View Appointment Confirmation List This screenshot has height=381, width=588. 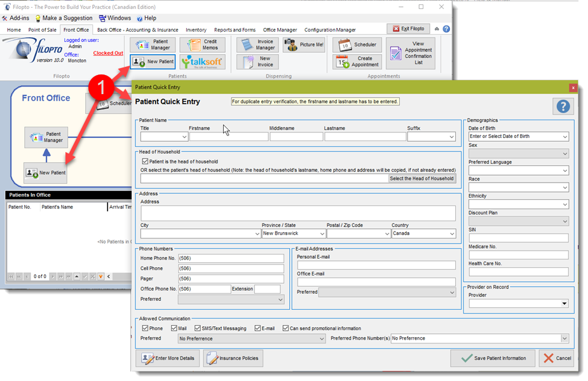click(x=411, y=53)
